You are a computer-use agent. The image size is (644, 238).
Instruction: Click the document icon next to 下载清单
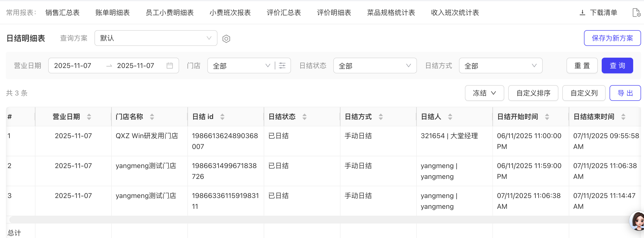(x=636, y=13)
